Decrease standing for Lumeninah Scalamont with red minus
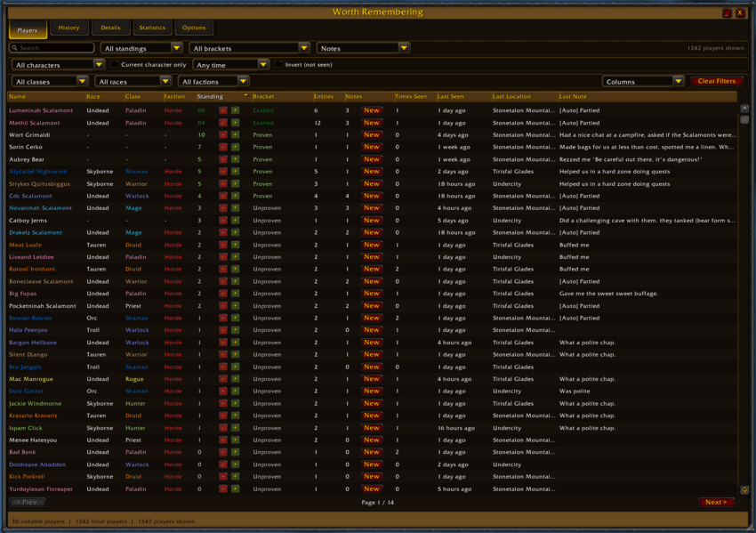Viewport: 756px width, 533px height. pos(222,110)
